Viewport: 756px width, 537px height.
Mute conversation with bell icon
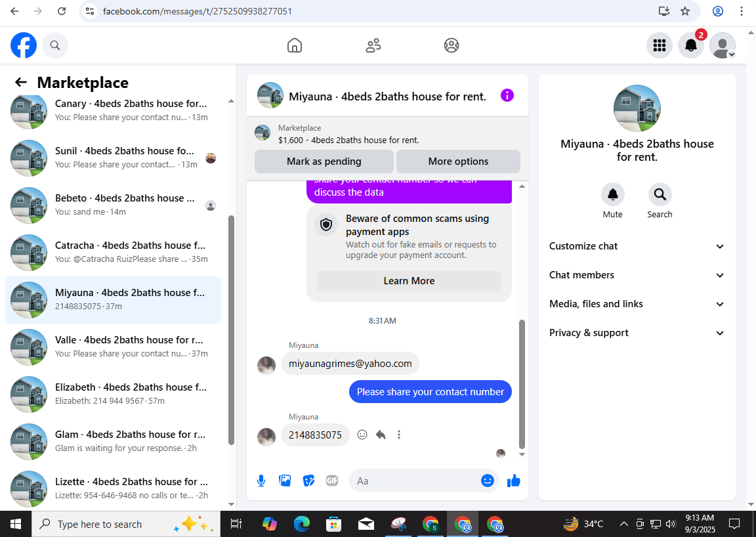[x=613, y=194]
